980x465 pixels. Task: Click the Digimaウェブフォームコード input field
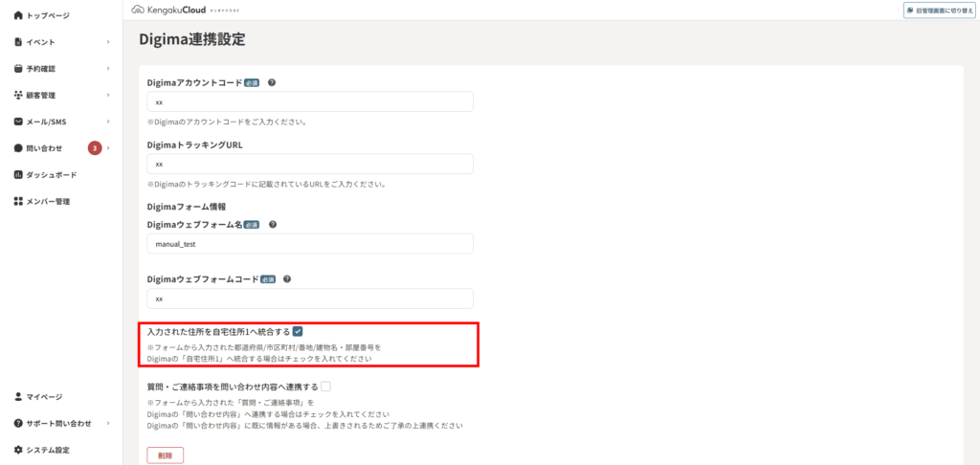tap(310, 299)
